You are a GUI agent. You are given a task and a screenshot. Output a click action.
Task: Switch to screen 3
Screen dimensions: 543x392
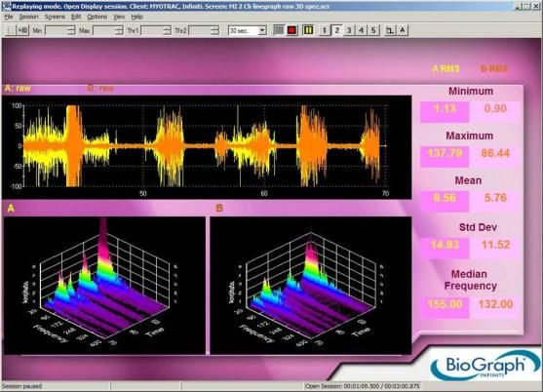click(x=349, y=30)
